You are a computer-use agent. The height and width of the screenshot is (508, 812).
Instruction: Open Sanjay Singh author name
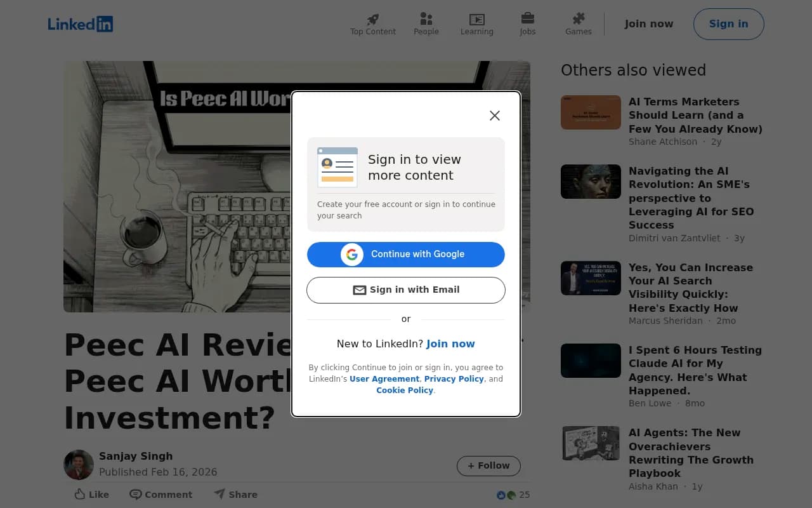(136, 456)
